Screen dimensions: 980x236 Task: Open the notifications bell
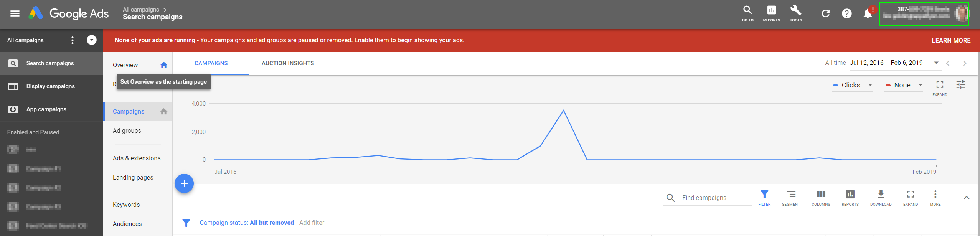(868, 14)
